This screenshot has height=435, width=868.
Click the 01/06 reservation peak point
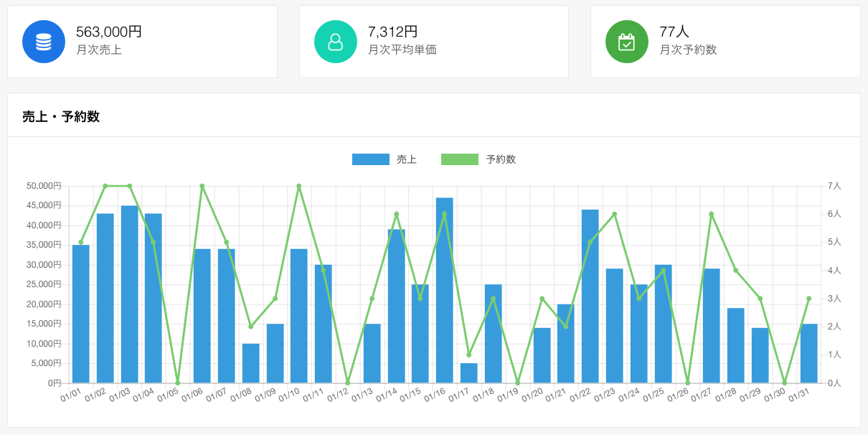[202, 186]
